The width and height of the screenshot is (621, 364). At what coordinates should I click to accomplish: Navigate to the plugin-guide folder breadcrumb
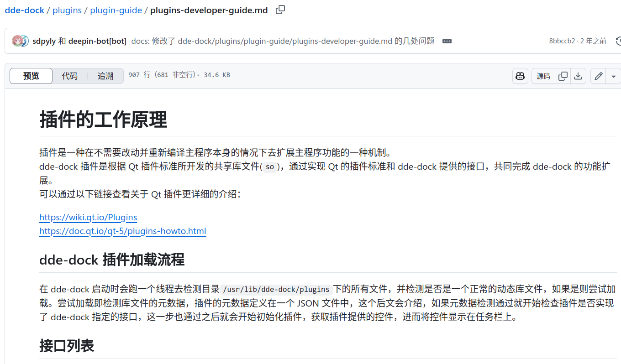point(116,10)
